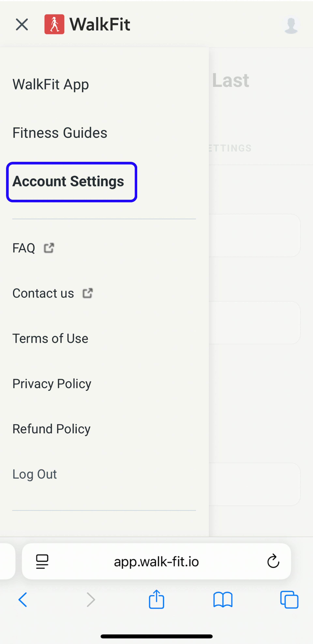
Task: Open Safari bookmarks book icon
Action: tap(223, 599)
